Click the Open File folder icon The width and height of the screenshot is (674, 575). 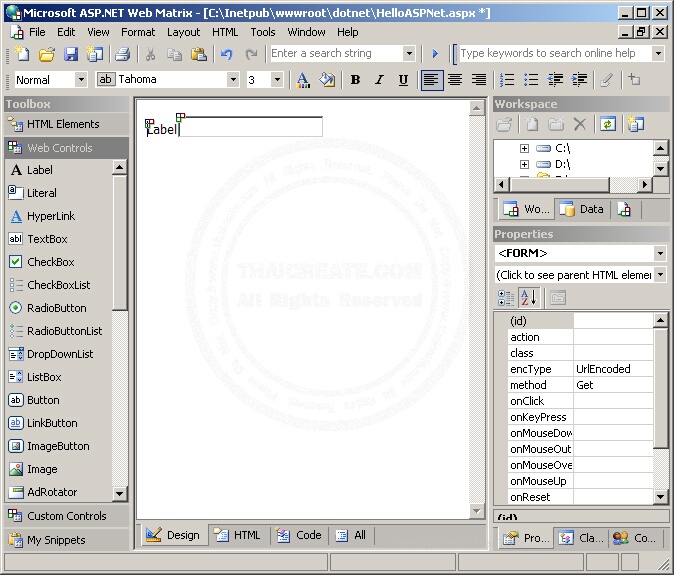pyautogui.click(x=46, y=54)
